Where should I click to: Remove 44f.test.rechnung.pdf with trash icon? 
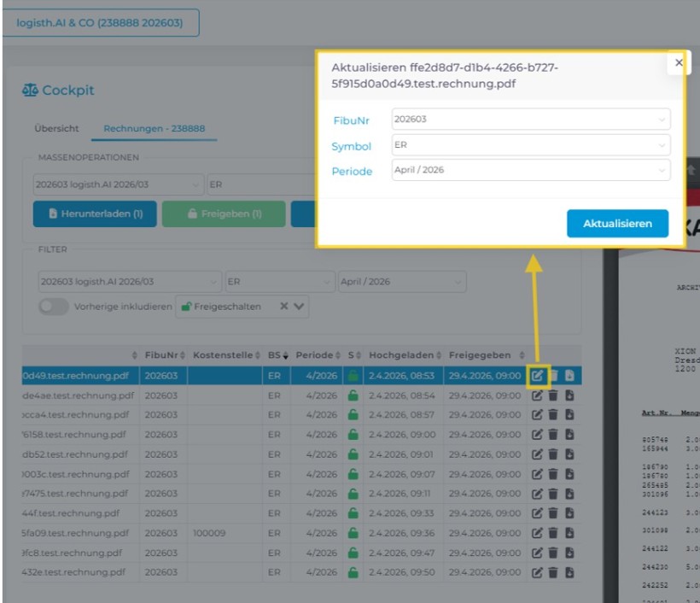coord(552,513)
